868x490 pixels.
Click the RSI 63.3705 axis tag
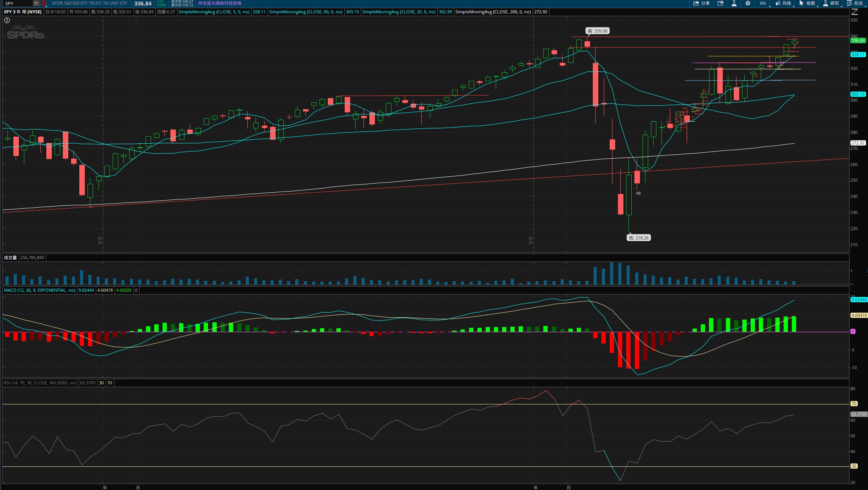(x=859, y=414)
